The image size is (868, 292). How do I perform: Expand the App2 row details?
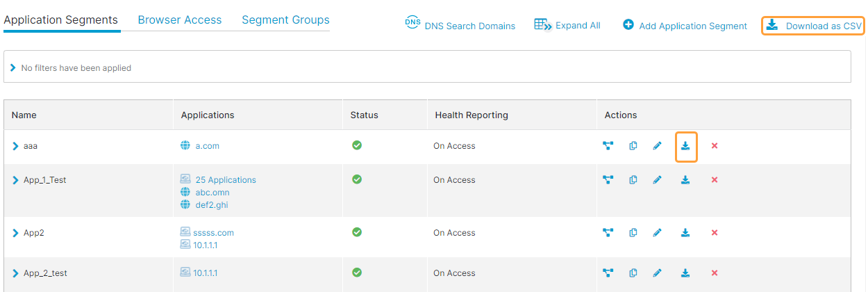click(15, 233)
